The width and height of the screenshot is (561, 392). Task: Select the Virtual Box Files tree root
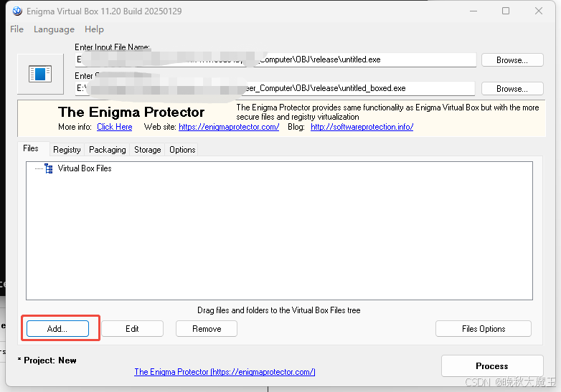click(85, 168)
